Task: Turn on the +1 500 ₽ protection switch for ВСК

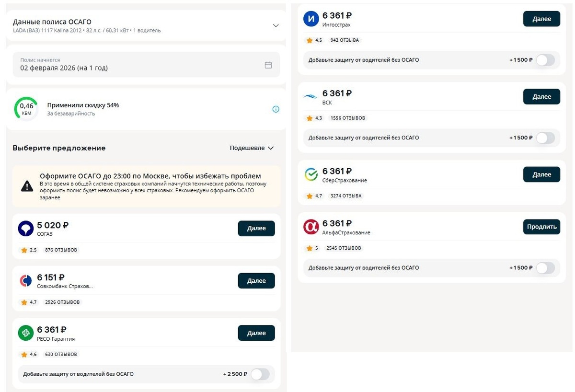Action: click(545, 138)
